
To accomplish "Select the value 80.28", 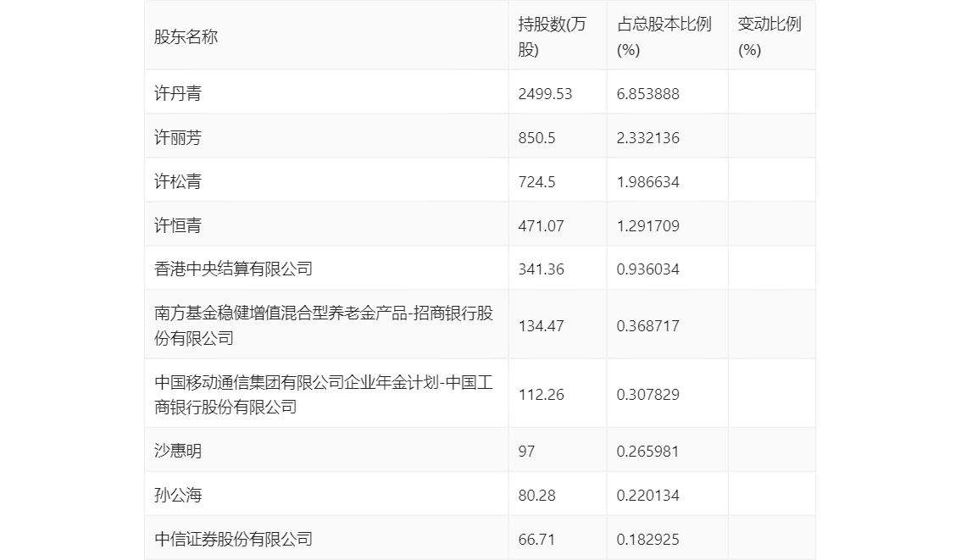I will coord(536,496).
